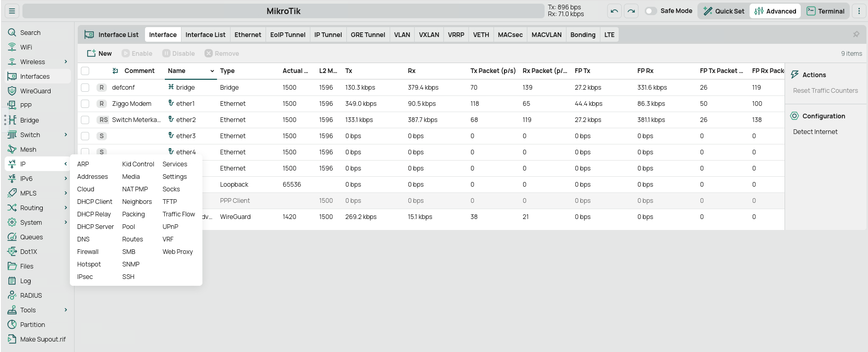This screenshot has width=868, height=352.
Task: Switch to the VLAN tab
Action: tap(402, 34)
